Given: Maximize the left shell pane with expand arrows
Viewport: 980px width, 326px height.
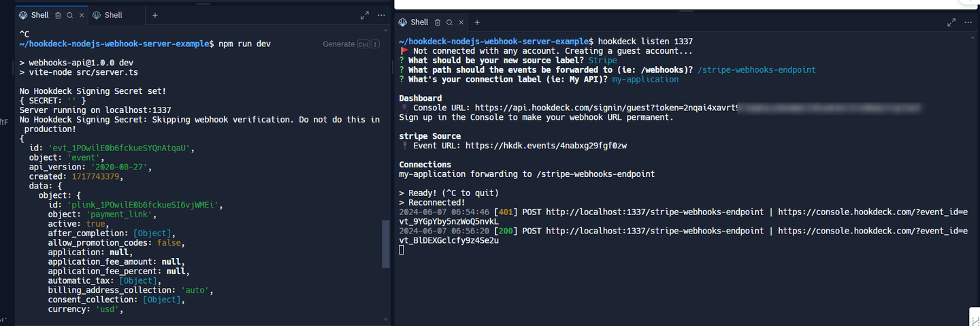Looking at the screenshot, I should pos(365,15).
